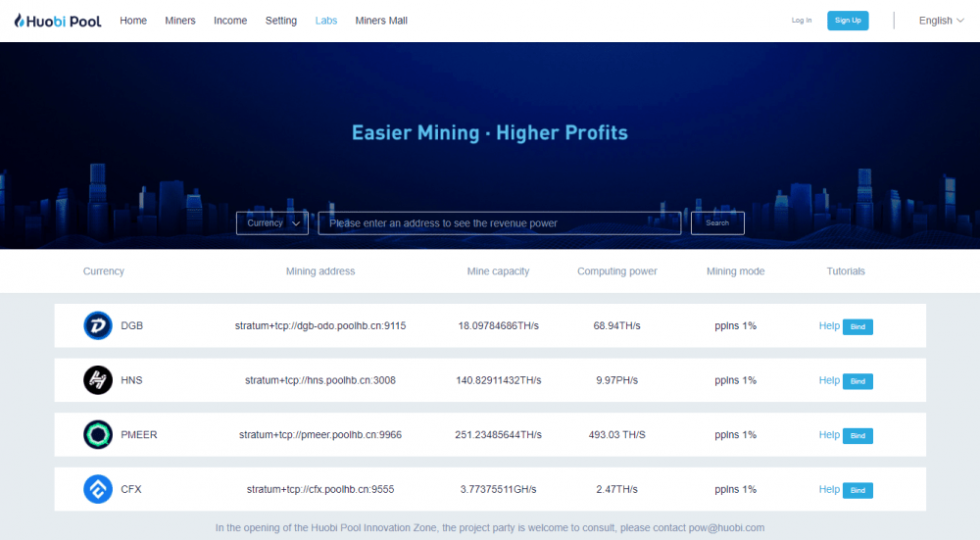Click the Huobi Pool logo
Viewport: 980px width, 540px height.
pos(58,21)
